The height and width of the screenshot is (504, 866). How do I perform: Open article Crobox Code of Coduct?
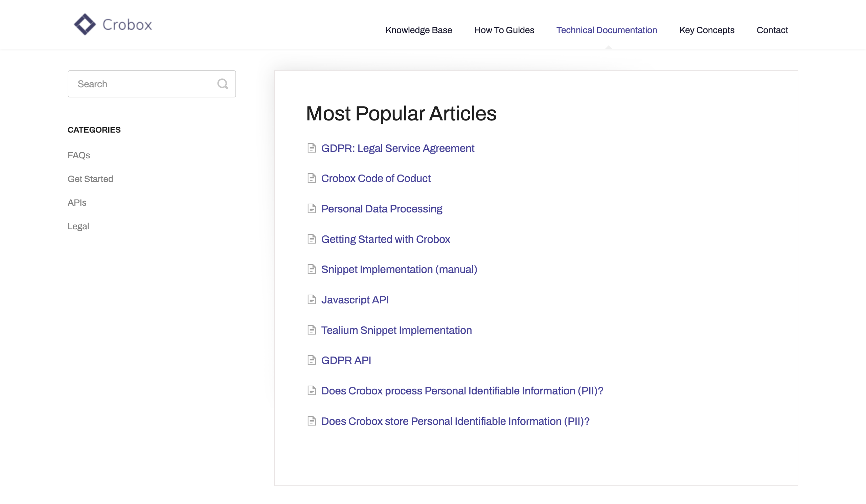click(375, 178)
